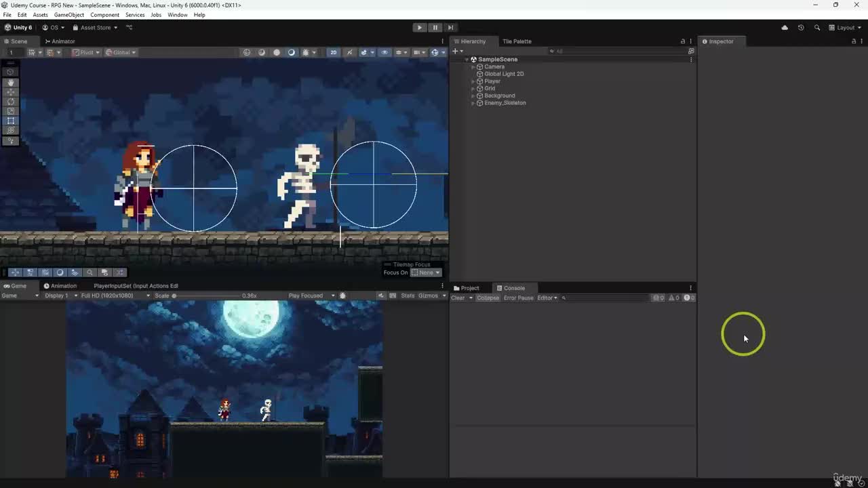868x488 pixels.
Task: Switch to the Project tab
Action: tap(466, 288)
